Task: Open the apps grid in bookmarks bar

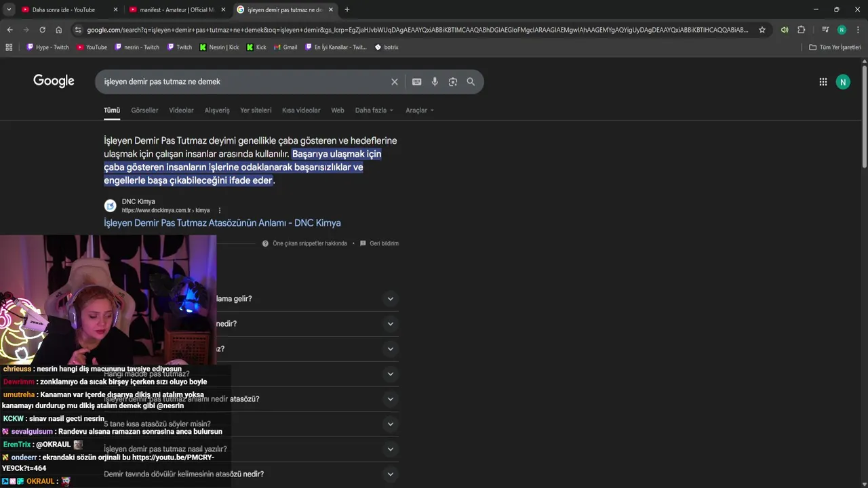Action: coord(9,47)
